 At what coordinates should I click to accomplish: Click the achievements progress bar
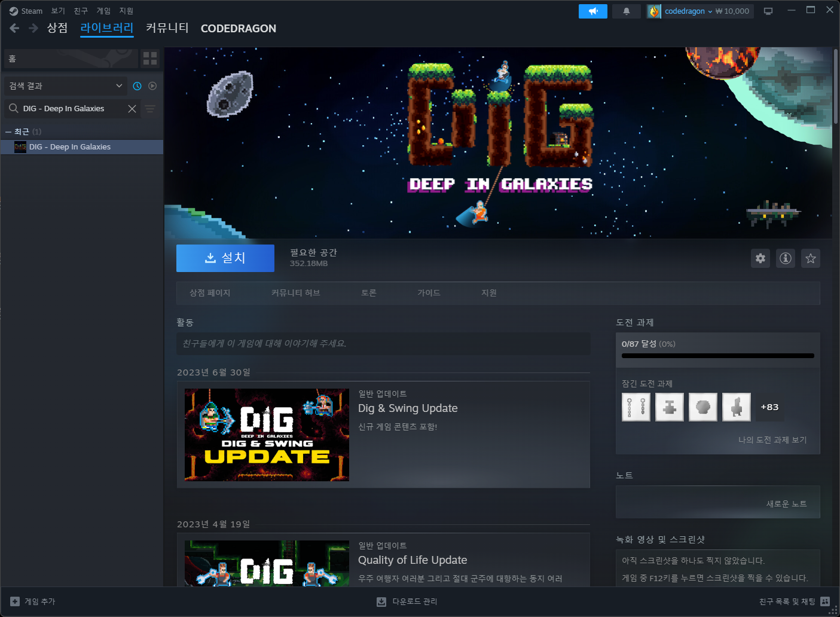(x=718, y=356)
